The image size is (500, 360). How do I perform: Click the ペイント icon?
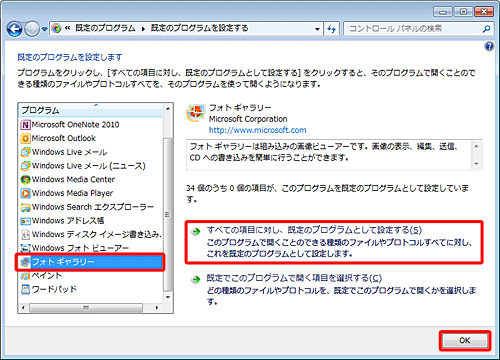(x=25, y=276)
